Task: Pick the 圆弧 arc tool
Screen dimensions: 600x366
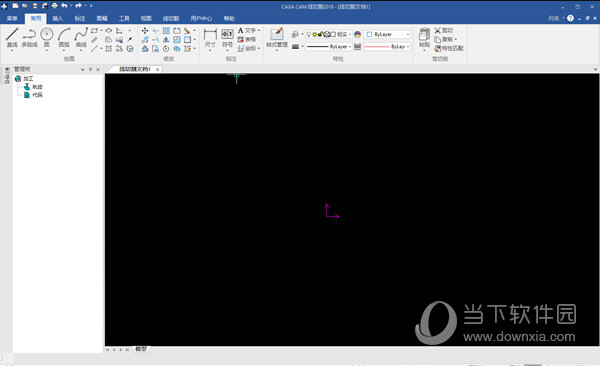Action: (64, 38)
